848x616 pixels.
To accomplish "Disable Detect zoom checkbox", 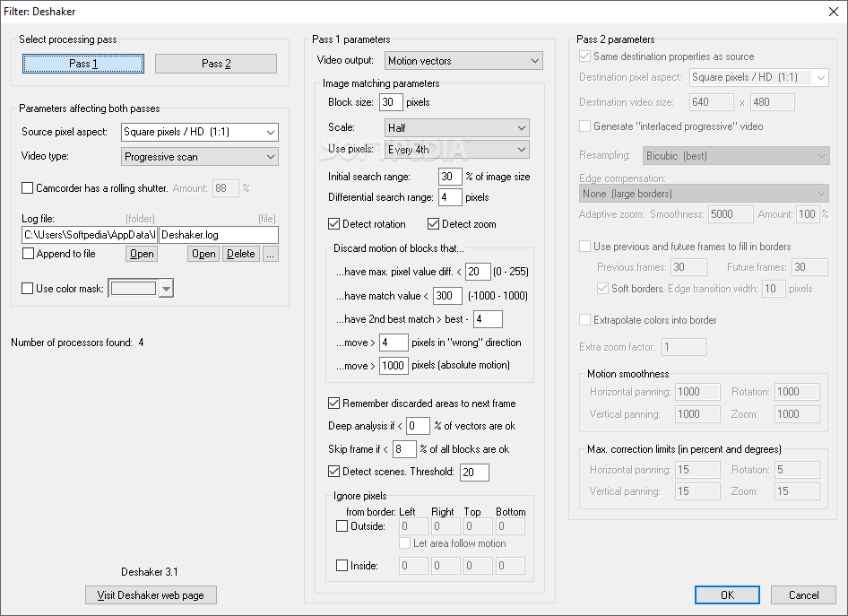I will pyautogui.click(x=433, y=224).
